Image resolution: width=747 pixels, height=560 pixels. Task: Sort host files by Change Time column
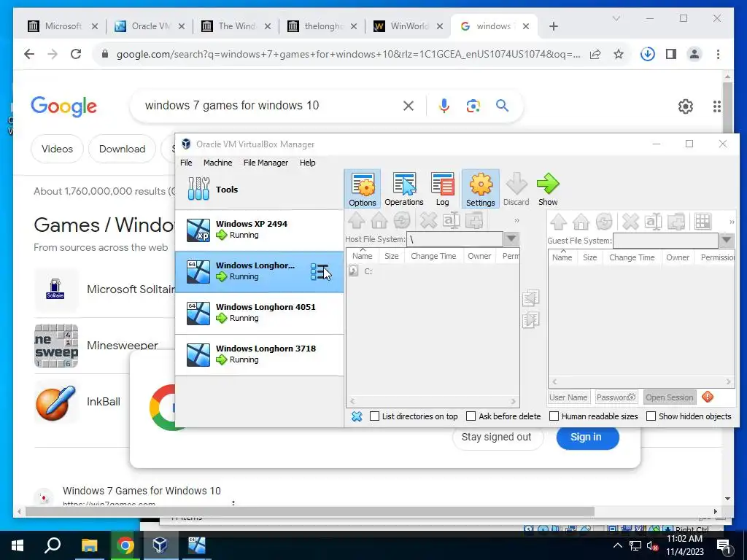433,256
